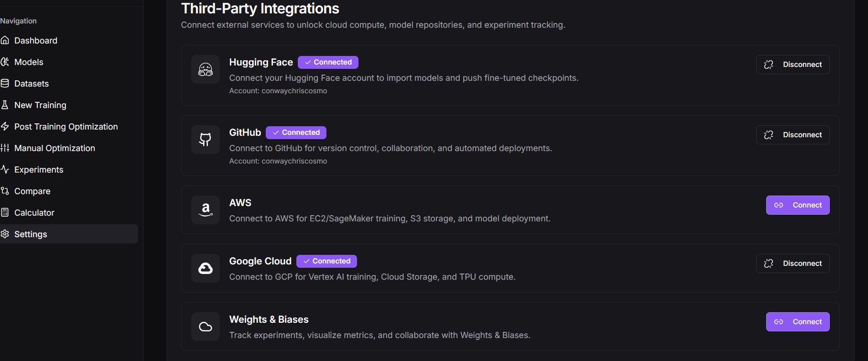Screen dimensions: 868x361
Task: Click the Weights & Biases cloud icon
Action: click(206, 327)
